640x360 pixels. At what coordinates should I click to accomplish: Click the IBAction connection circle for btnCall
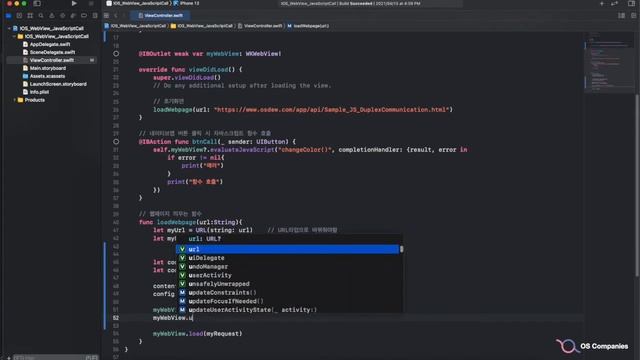[116, 142]
